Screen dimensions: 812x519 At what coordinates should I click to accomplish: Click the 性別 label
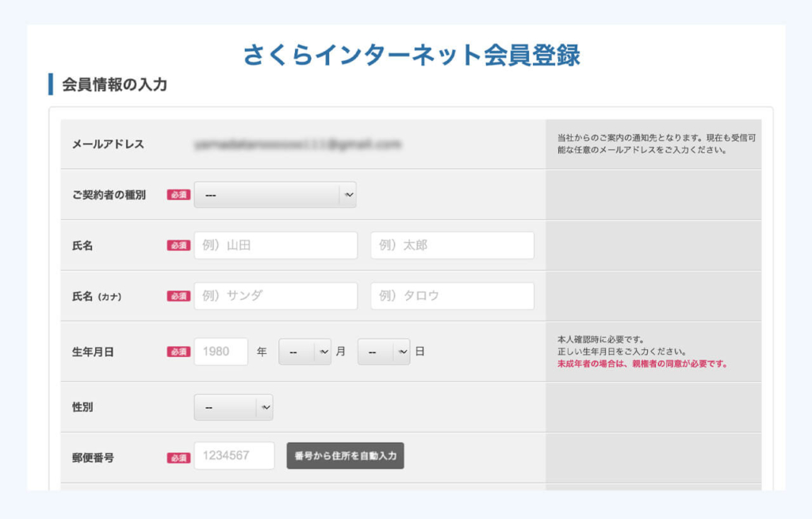click(82, 408)
